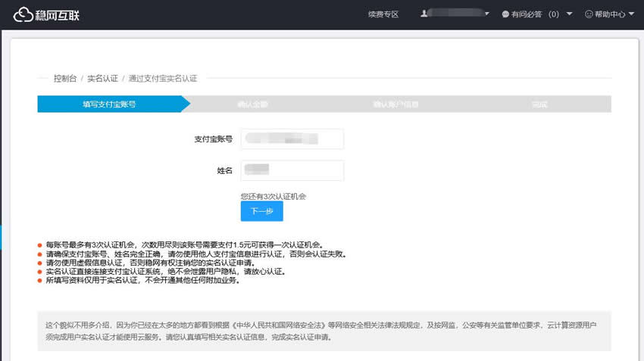Viewport: 644px width, 361px height.
Task: Click the 支付宝账号 field label
Action: click(213, 139)
